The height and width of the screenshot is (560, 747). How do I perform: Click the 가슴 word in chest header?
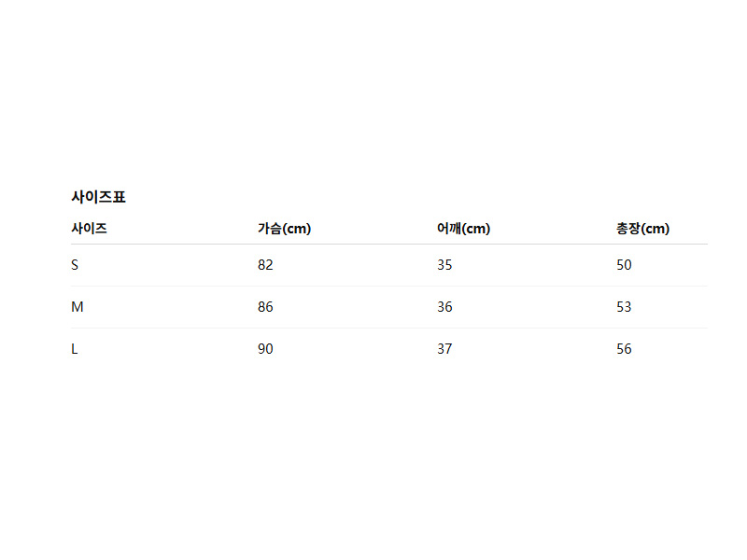tap(269, 229)
